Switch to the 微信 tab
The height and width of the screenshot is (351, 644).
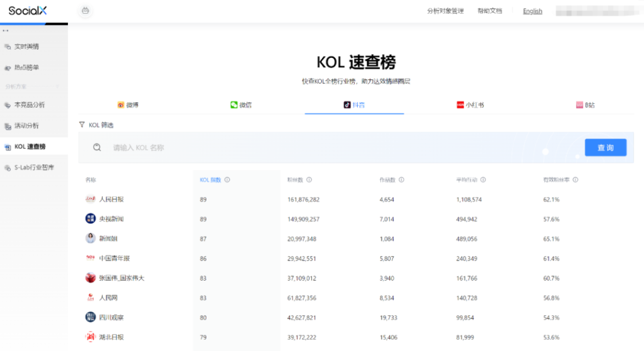pyautogui.click(x=241, y=105)
